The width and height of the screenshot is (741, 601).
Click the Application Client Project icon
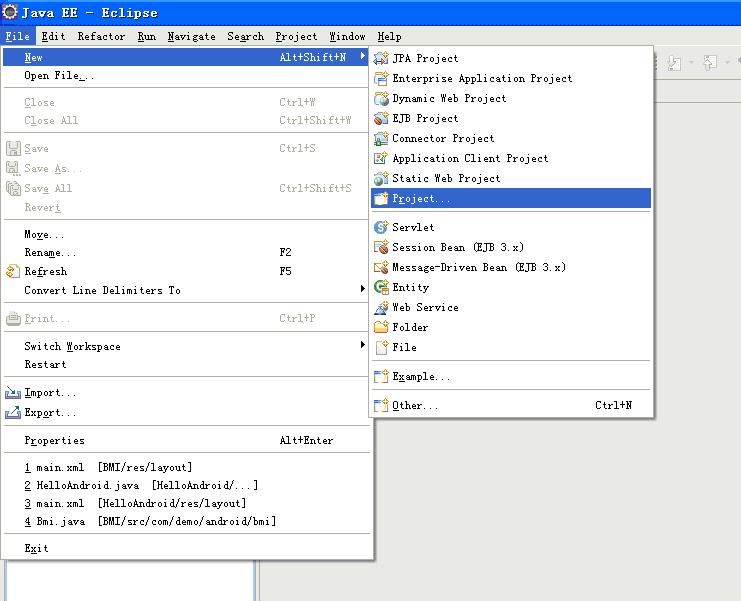tap(381, 158)
